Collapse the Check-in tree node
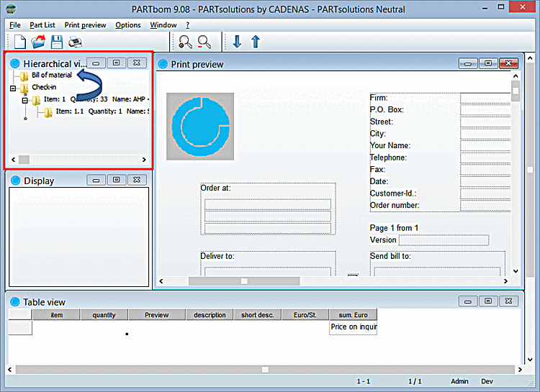The width and height of the screenshot is (540, 392). pos(13,88)
